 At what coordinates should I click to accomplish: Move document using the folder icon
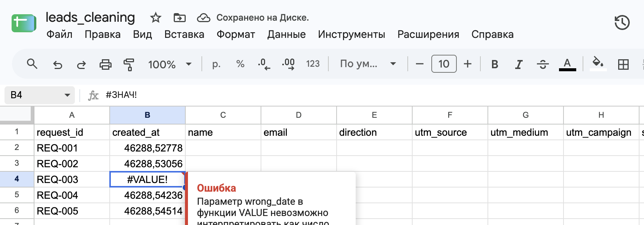click(x=180, y=17)
